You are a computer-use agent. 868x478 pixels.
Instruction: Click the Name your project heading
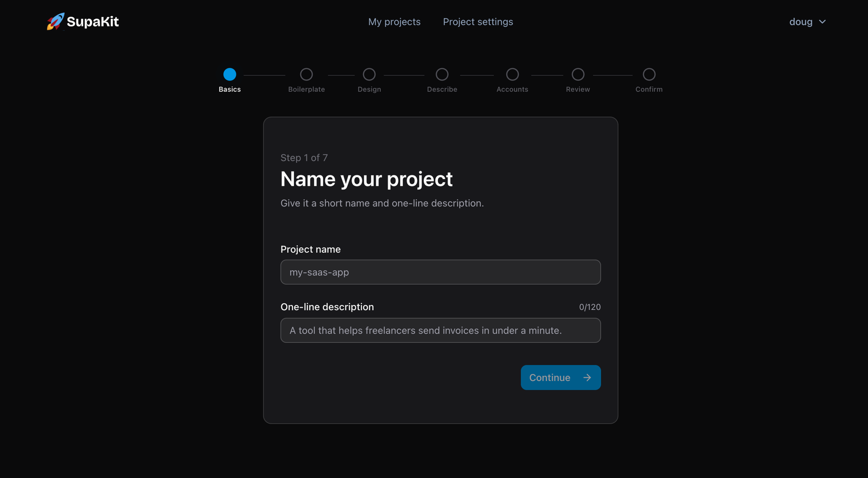pyautogui.click(x=366, y=179)
